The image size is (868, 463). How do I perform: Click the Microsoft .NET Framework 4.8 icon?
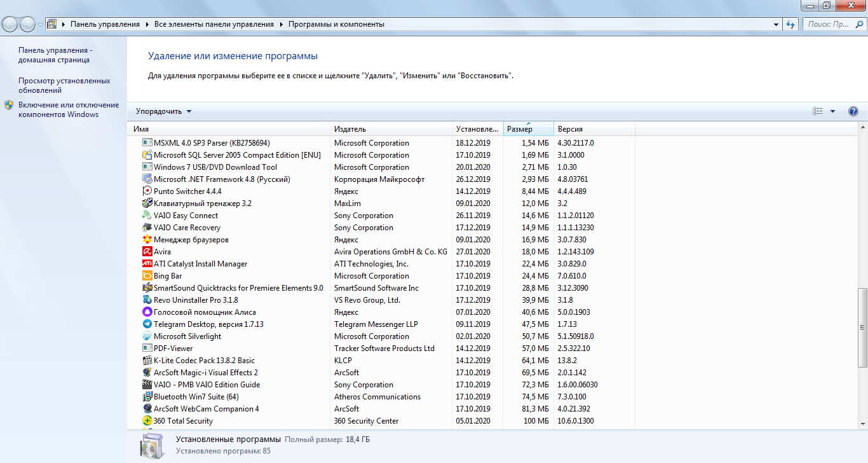click(147, 179)
